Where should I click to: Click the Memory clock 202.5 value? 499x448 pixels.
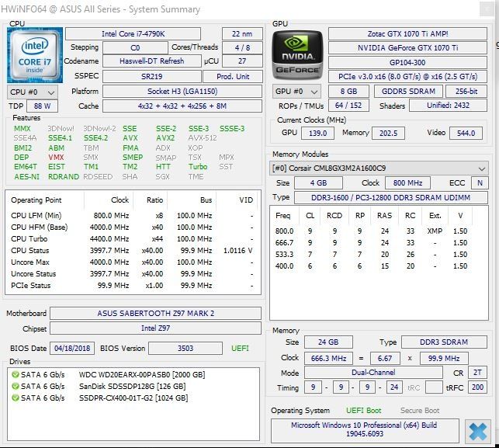click(x=388, y=133)
